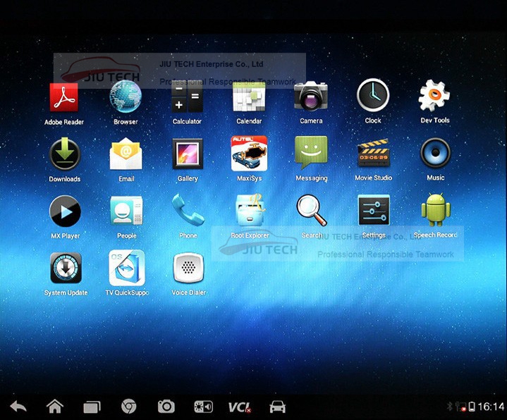507x420 pixels.
Task: Launch Root Explorer
Action: point(250,210)
